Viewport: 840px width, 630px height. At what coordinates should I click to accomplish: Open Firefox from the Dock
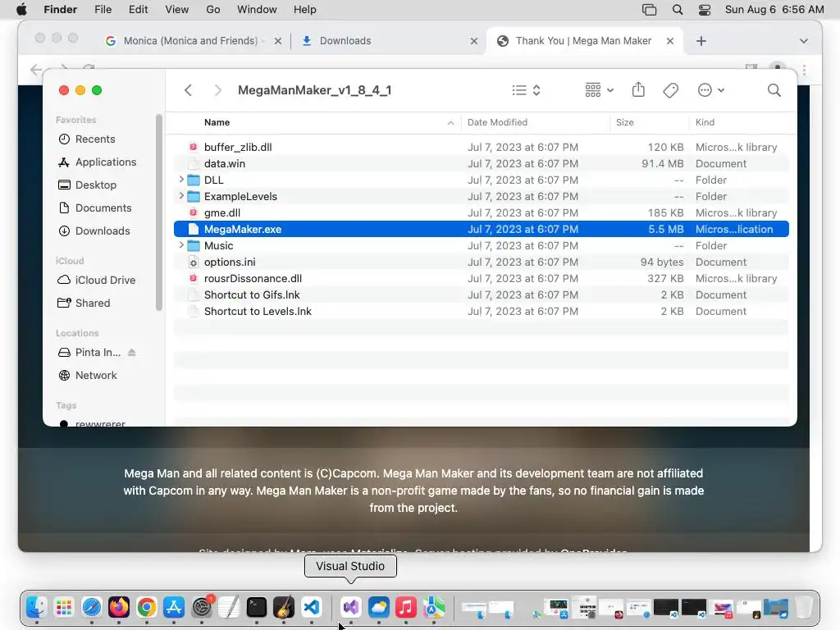point(119,607)
